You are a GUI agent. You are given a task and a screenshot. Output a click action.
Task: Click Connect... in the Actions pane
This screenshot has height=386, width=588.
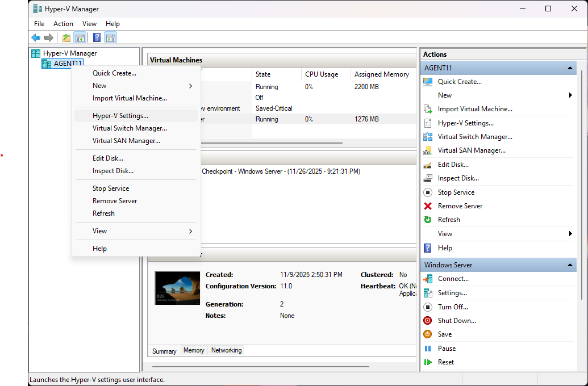[453, 279]
